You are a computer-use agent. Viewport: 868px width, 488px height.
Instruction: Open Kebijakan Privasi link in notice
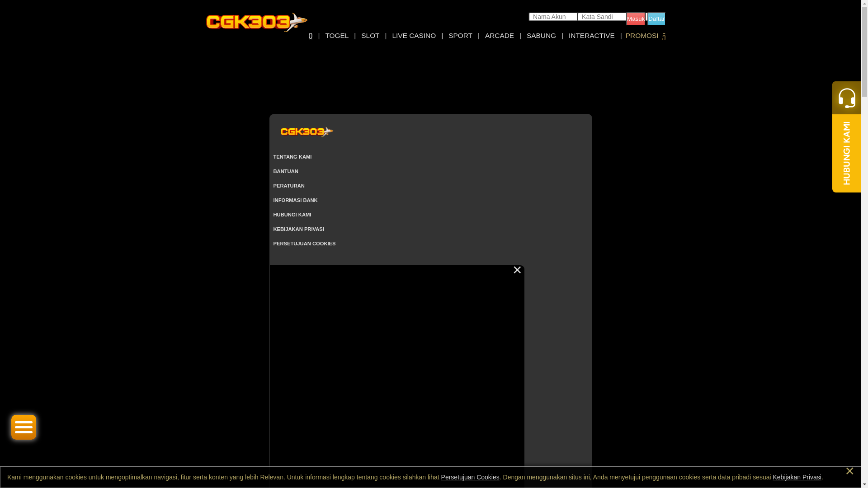[x=797, y=477]
